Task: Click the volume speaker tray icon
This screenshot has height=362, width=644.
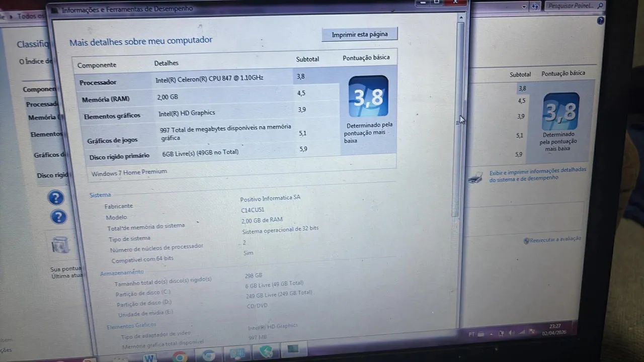Action: pyautogui.click(x=511, y=333)
